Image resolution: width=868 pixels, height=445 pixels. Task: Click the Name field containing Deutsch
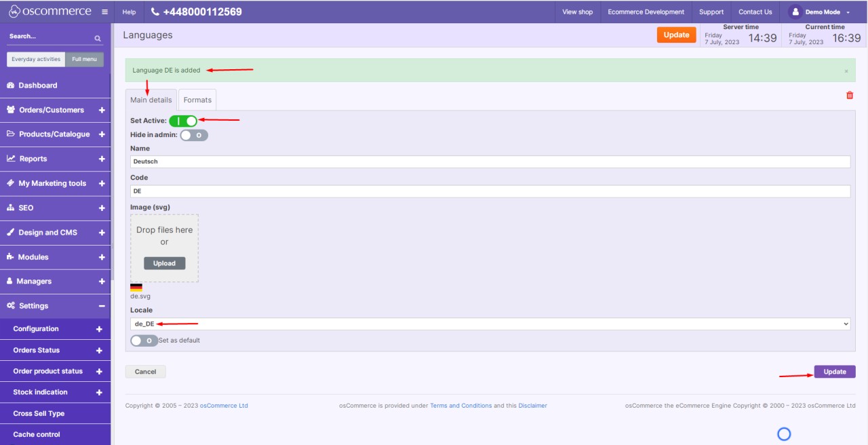click(490, 162)
